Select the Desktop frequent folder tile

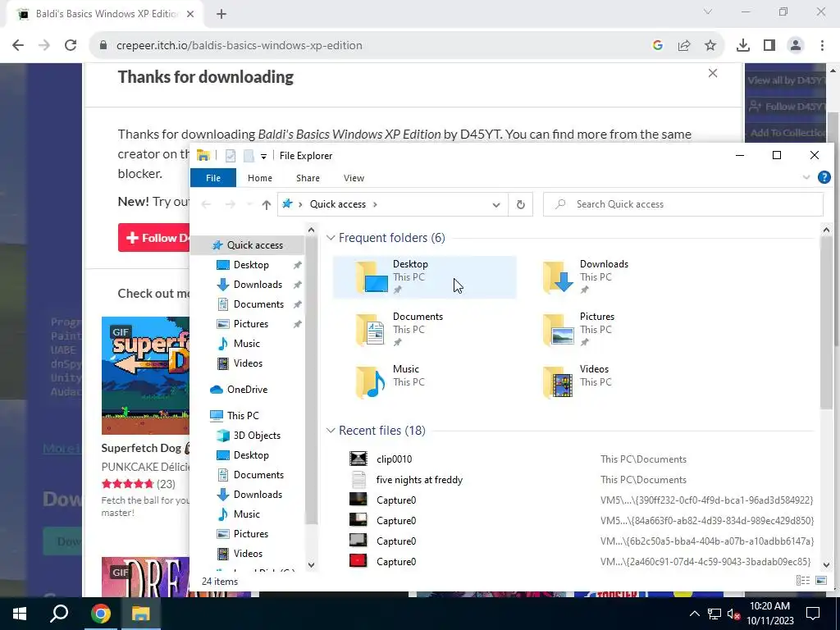(424, 277)
